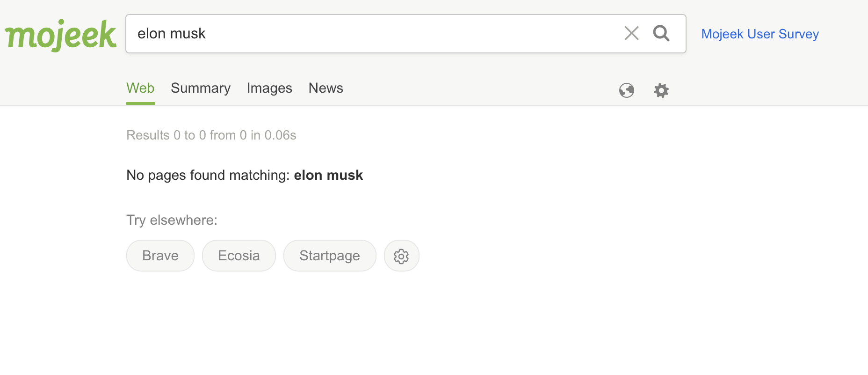Submit search using the magnifying glass icon
Image resolution: width=868 pixels, height=375 pixels.
[x=661, y=33]
